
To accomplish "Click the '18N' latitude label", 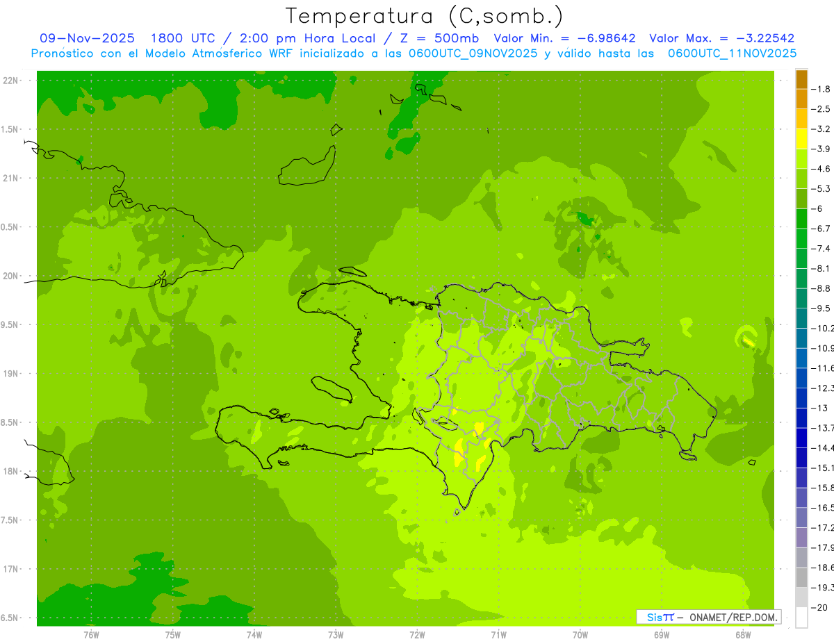I will 10,472.
